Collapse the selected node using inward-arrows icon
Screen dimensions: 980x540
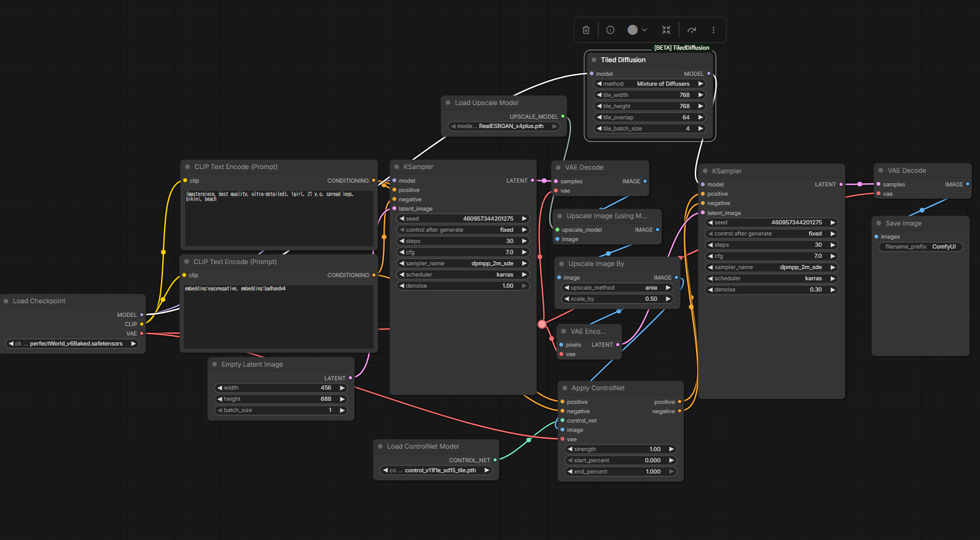click(666, 30)
